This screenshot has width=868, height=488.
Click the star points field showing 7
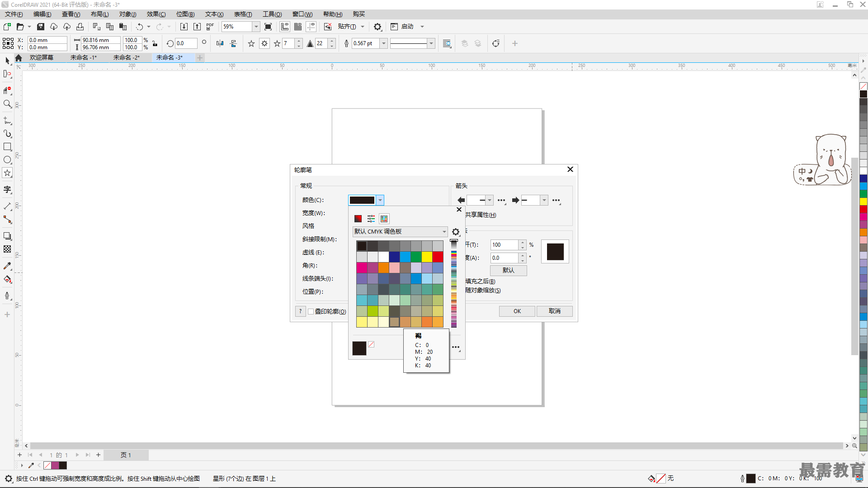coord(288,43)
